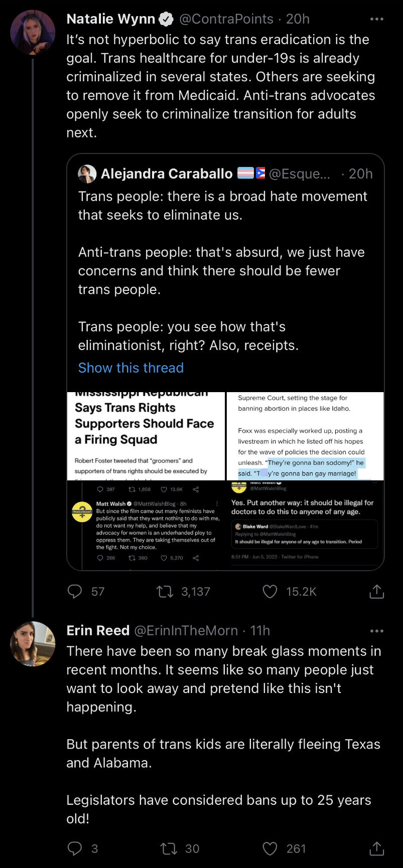Retweet Erin Reed's tweet
This screenshot has width=403, height=868.
tap(168, 848)
